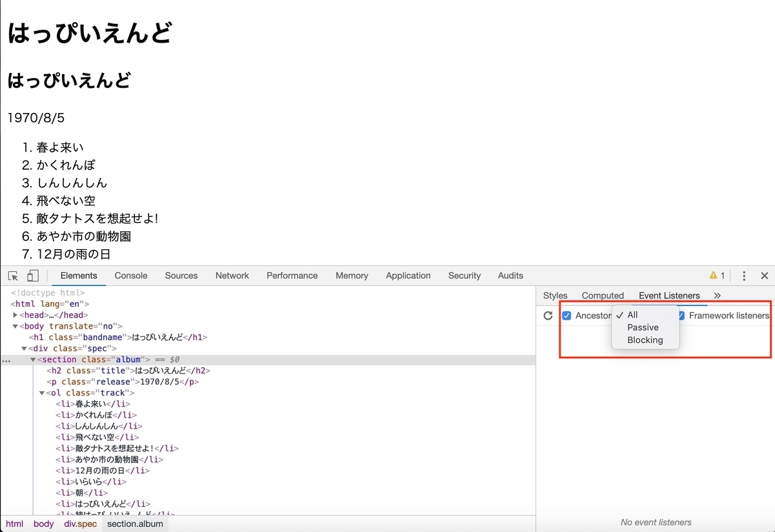Open the Audits tab
Screen dimensions: 775x532
point(511,276)
